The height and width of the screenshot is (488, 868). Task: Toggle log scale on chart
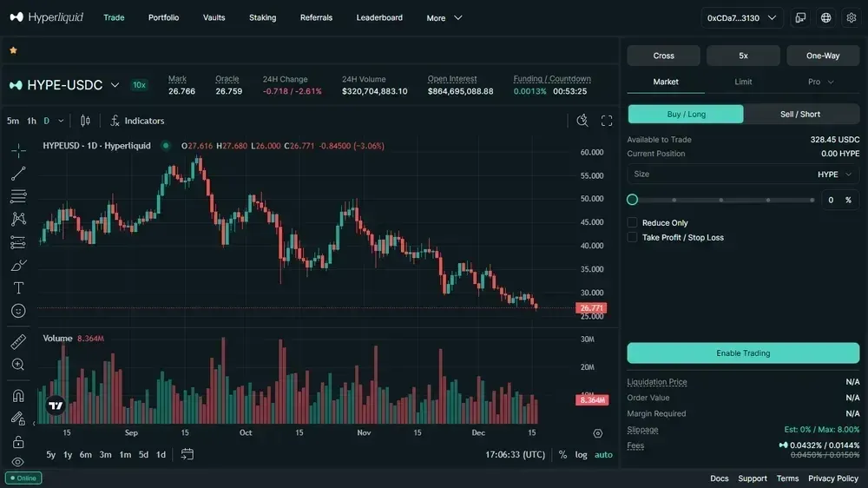click(x=581, y=454)
